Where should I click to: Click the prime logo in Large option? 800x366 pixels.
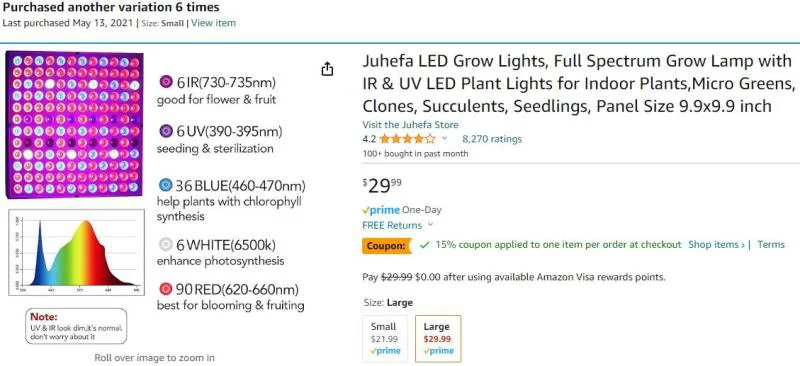tap(438, 351)
